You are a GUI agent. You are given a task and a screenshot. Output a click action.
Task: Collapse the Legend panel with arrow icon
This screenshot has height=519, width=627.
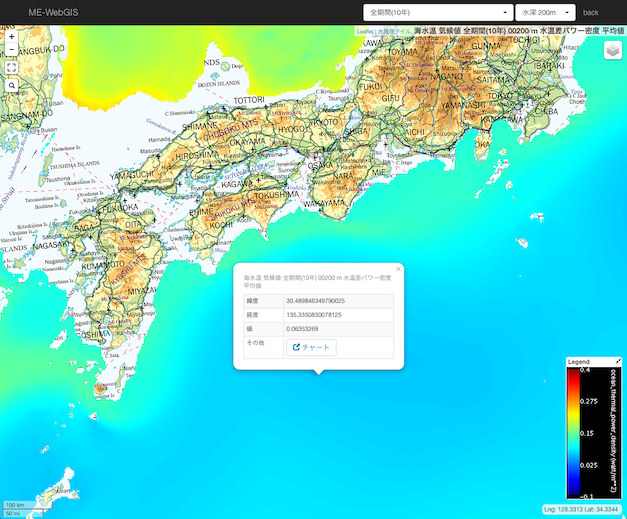point(618,361)
